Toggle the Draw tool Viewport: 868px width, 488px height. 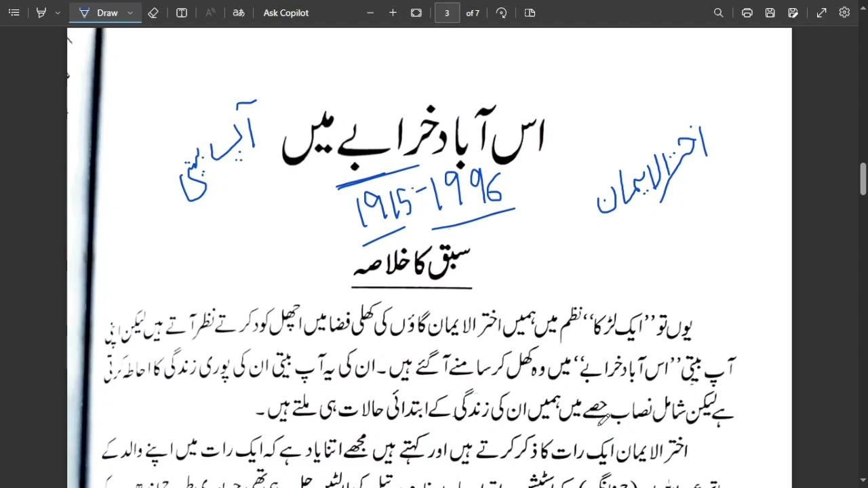click(99, 13)
